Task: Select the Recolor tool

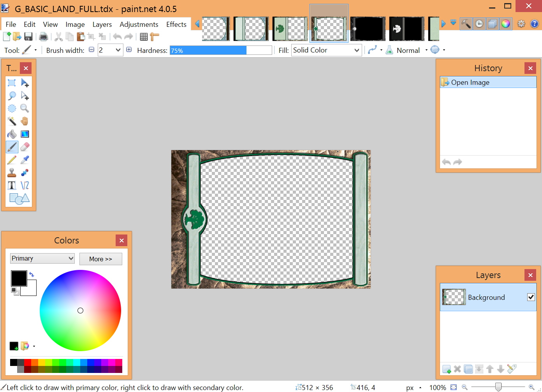Action: [25, 173]
